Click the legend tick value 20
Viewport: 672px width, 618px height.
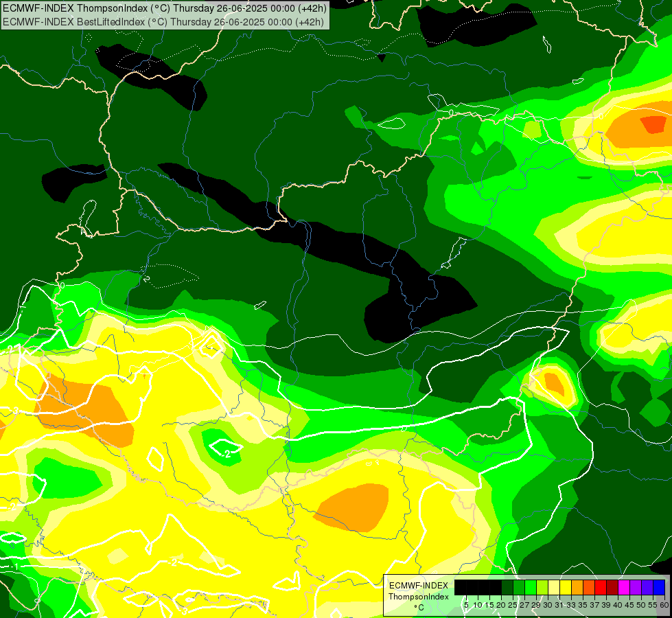tap(502, 605)
